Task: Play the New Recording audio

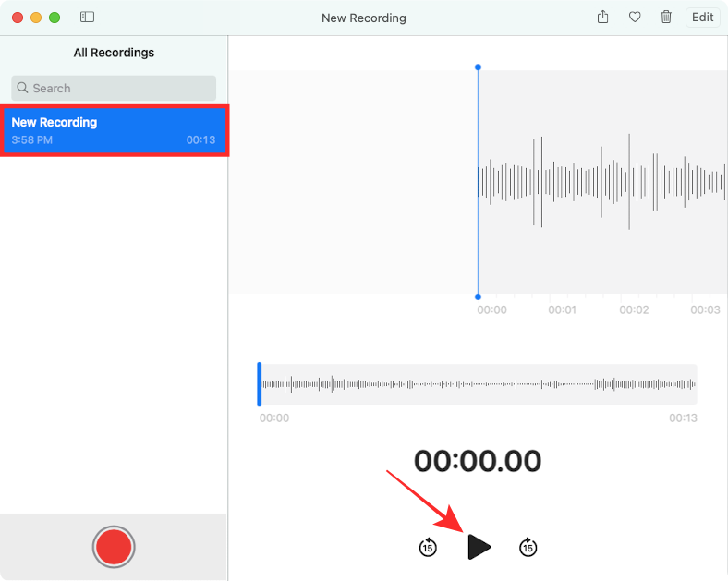Action: [x=479, y=547]
